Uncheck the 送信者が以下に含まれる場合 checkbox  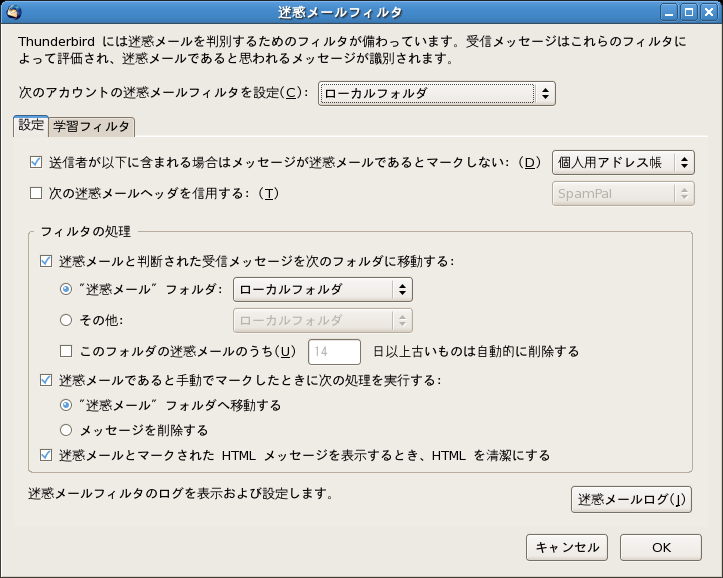click(36, 162)
